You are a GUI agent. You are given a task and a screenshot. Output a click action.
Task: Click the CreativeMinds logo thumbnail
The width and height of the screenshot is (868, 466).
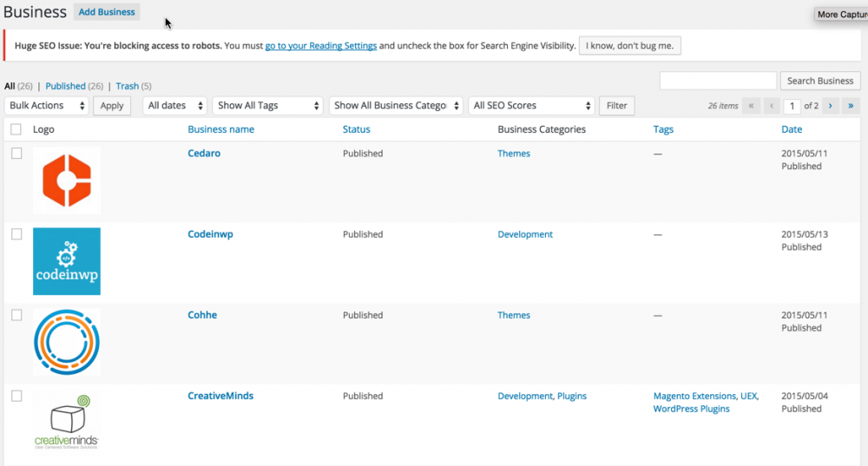tap(67, 423)
